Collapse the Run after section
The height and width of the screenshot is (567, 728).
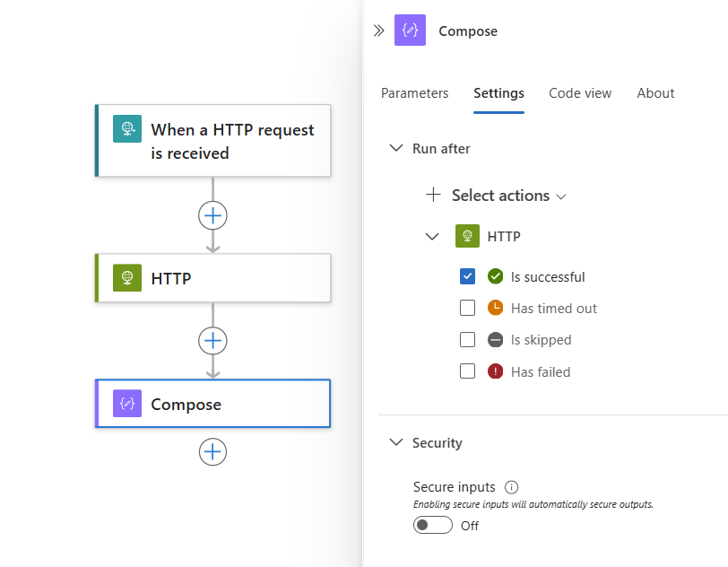(396, 148)
